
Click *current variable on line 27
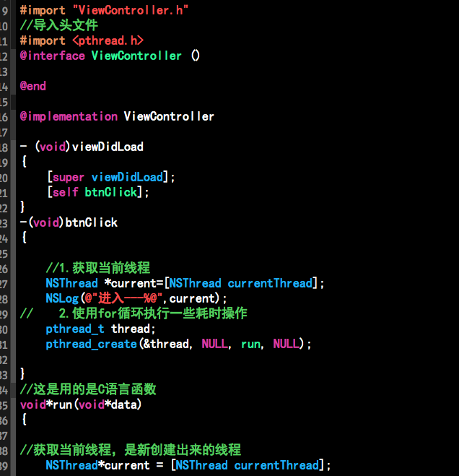[x=130, y=284]
